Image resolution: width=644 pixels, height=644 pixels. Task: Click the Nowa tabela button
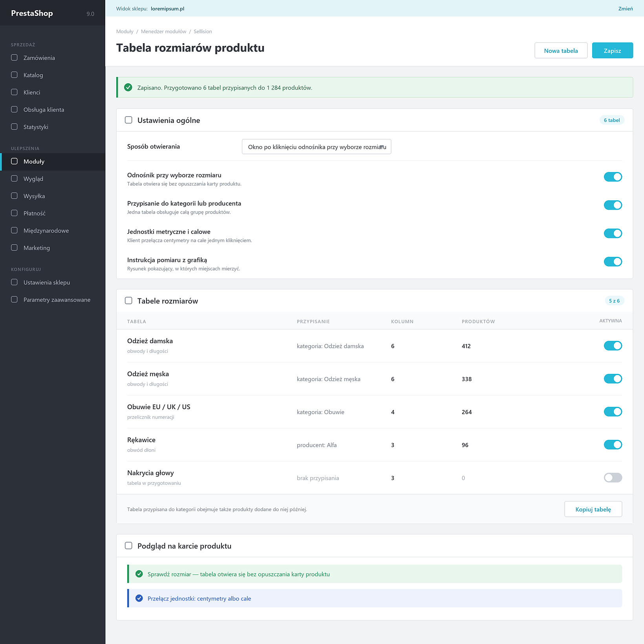click(561, 51)
